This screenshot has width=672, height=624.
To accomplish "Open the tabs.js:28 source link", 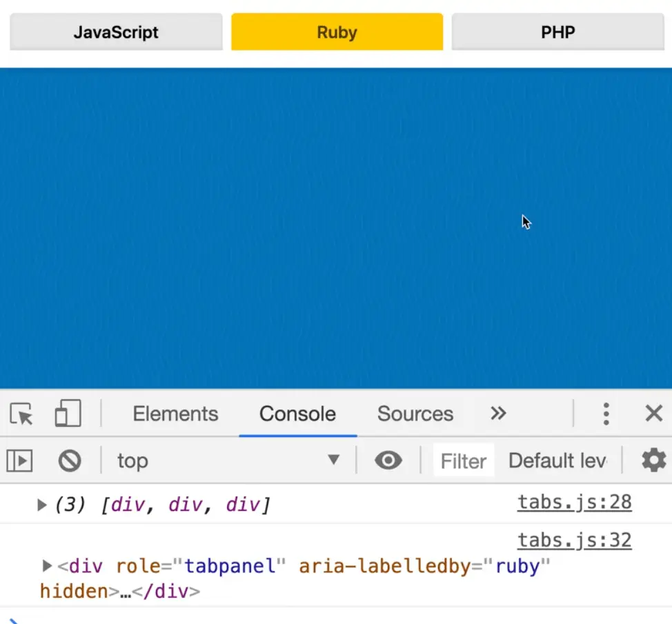I will point(574,503).
